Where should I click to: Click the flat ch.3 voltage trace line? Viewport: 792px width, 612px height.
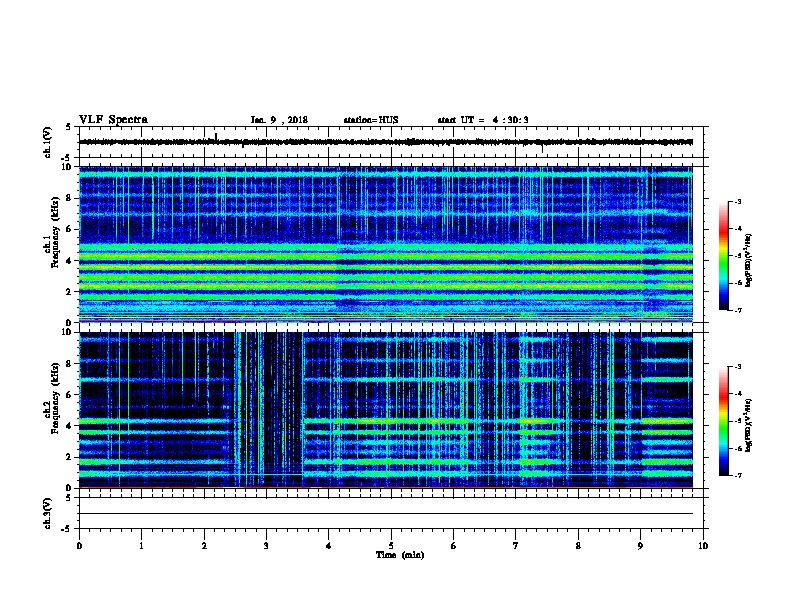386,514
